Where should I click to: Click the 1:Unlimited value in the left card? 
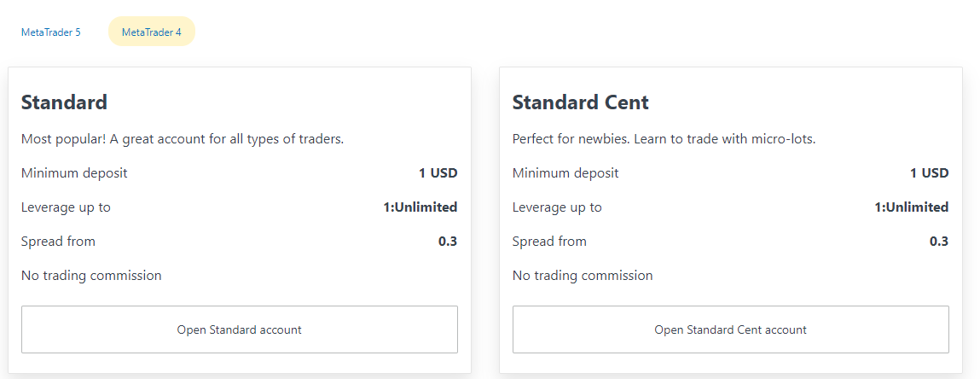point(420,207)
